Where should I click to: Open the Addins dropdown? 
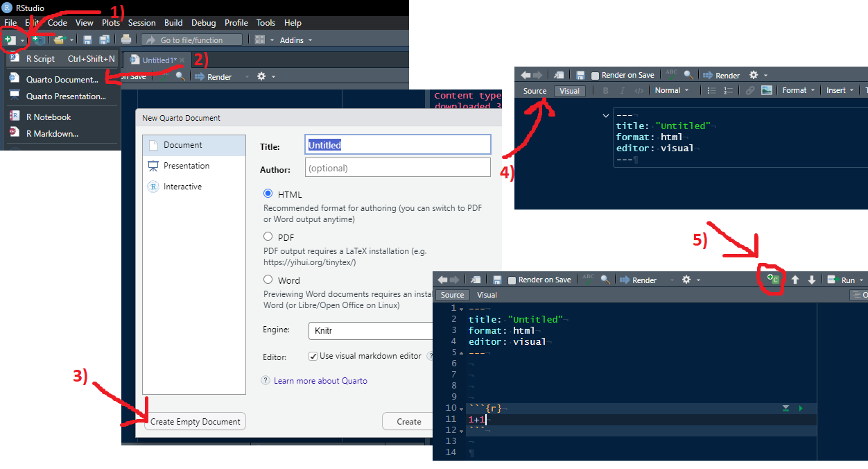[295, 40]
